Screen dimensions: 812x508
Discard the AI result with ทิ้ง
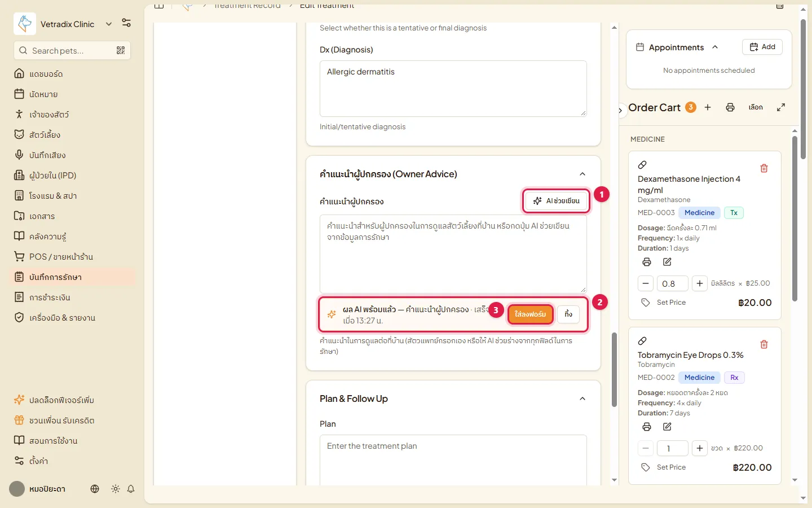click(568, 314)
